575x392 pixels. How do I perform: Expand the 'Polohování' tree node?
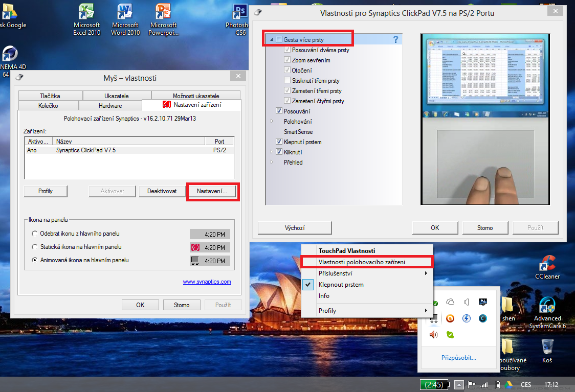click(x=272, y=121)
